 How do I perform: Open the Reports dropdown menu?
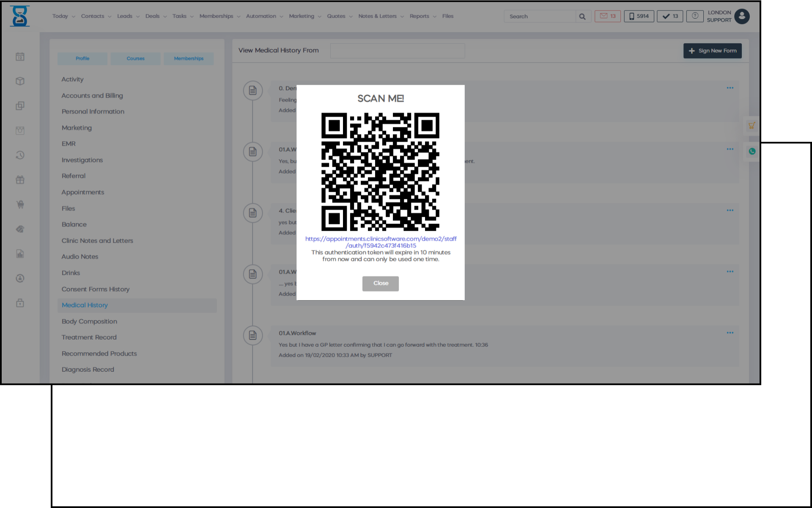point(422,16)
